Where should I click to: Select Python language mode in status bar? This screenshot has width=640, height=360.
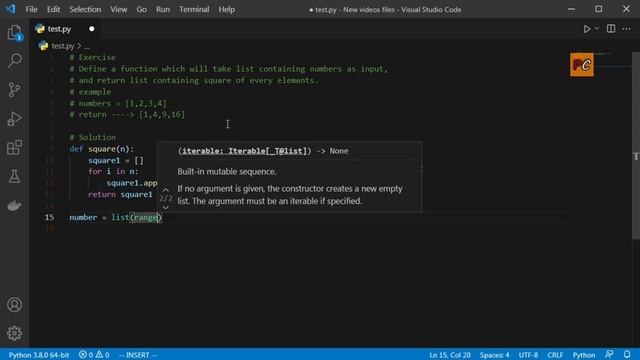point(584,355)
